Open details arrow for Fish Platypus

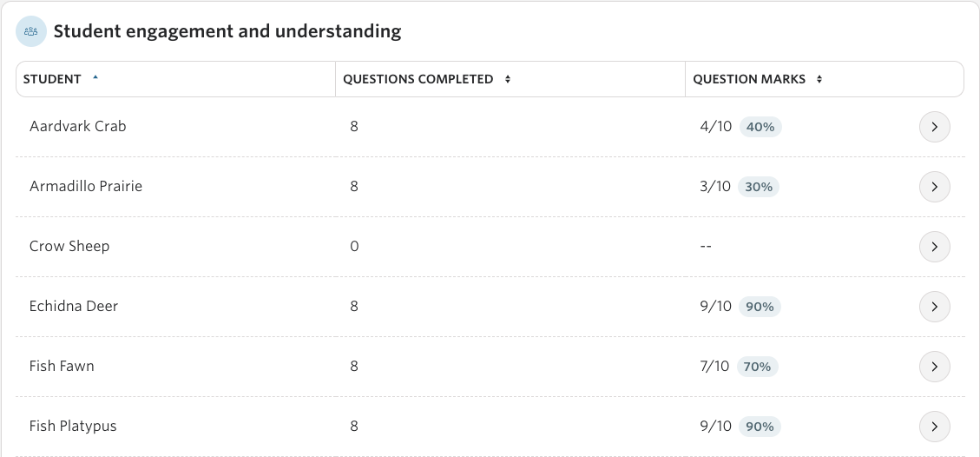click(934, 427)
